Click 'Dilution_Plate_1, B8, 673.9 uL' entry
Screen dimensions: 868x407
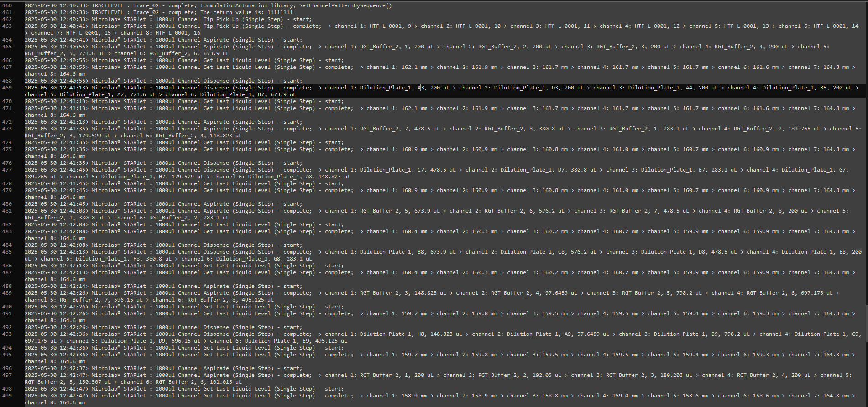tap(408, 252)
